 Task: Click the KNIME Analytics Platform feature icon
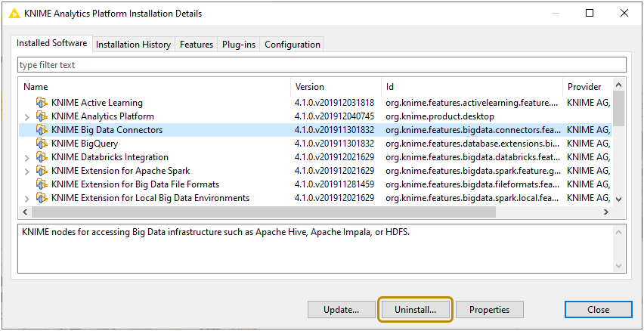click(x=42, y=116)
